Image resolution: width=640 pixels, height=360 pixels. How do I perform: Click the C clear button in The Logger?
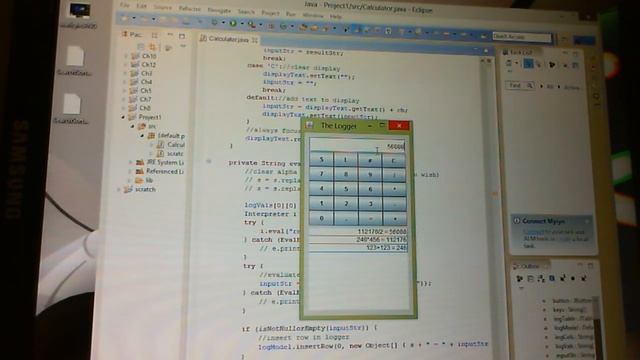point(393,160)
